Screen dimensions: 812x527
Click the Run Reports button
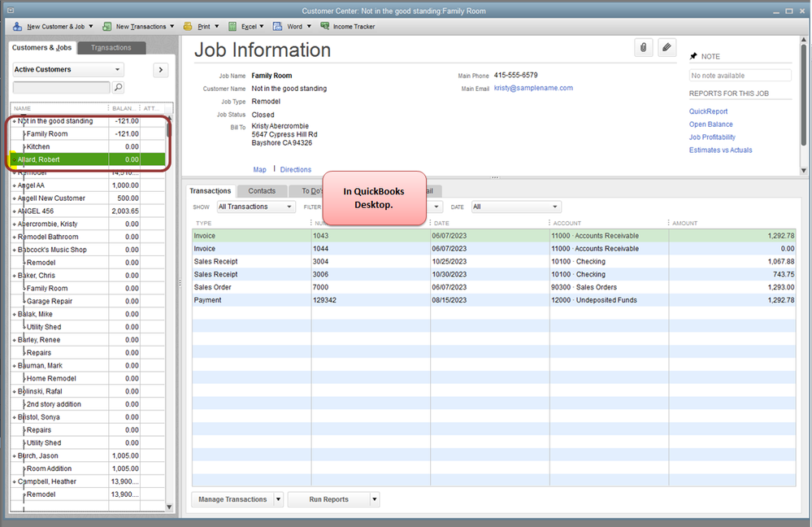[x=329, y=499]
